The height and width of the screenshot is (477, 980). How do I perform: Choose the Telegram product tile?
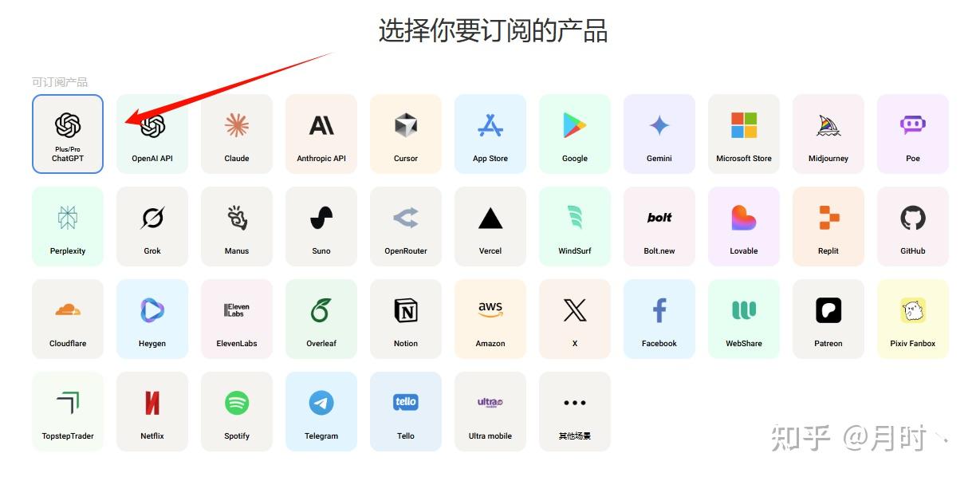(x=321, y=411)
